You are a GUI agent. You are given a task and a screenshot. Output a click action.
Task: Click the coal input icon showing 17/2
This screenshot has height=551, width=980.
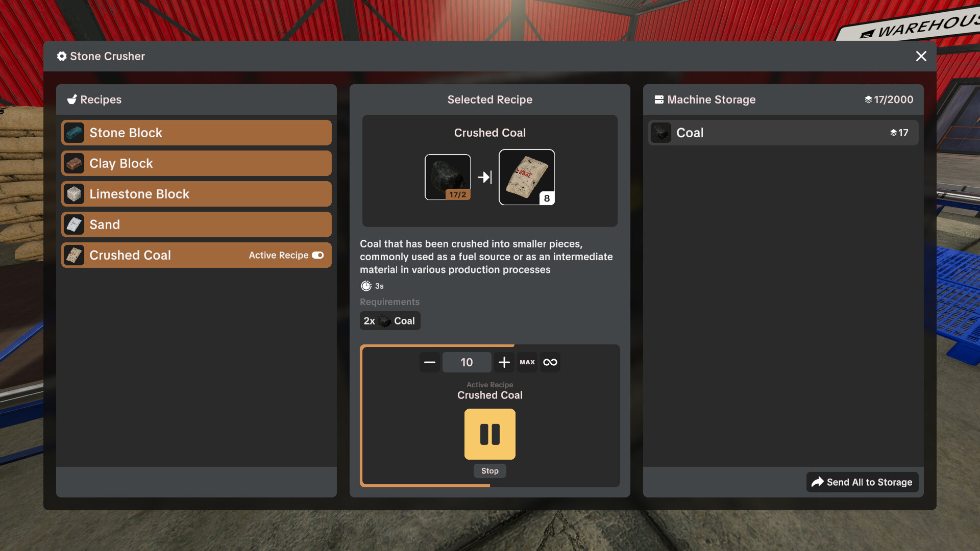pos(447,177)
